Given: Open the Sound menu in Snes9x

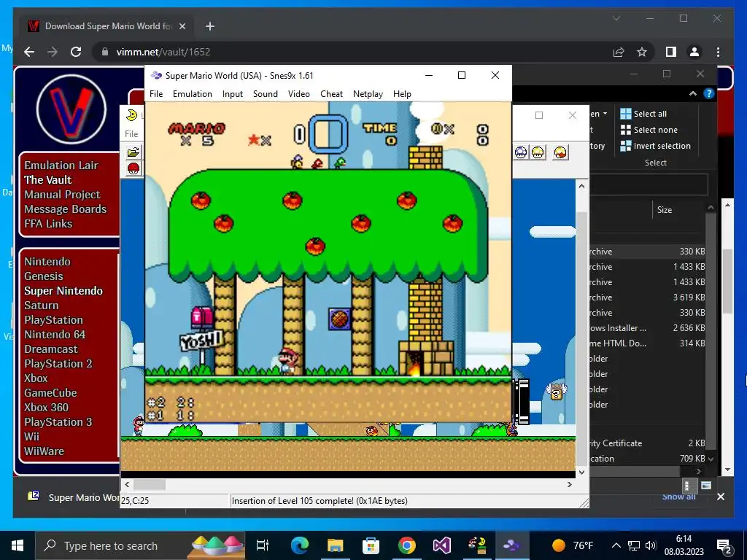Looking at the screenshot, I should 266,94.
